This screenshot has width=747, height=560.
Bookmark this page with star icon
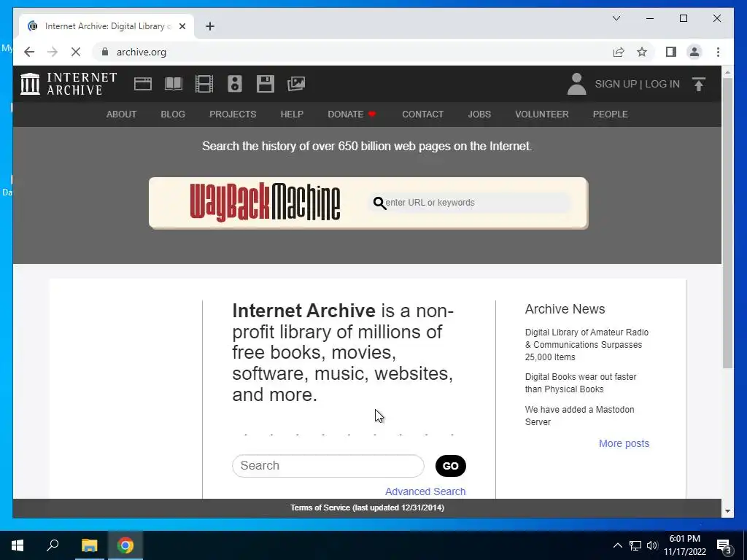(x=642, y=52)
